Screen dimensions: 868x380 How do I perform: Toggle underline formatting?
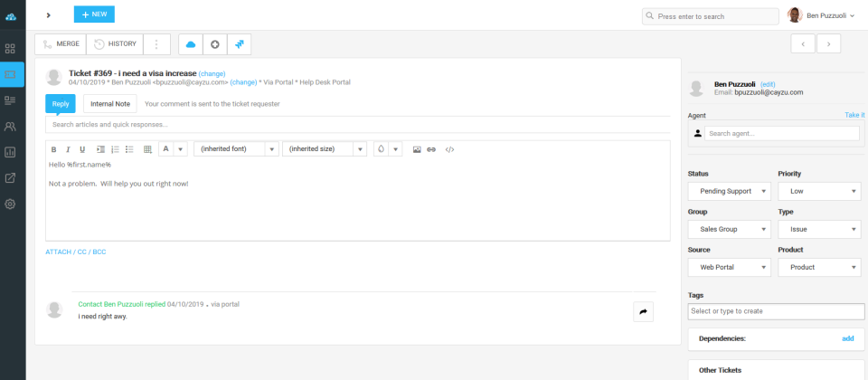click(82, 149)
